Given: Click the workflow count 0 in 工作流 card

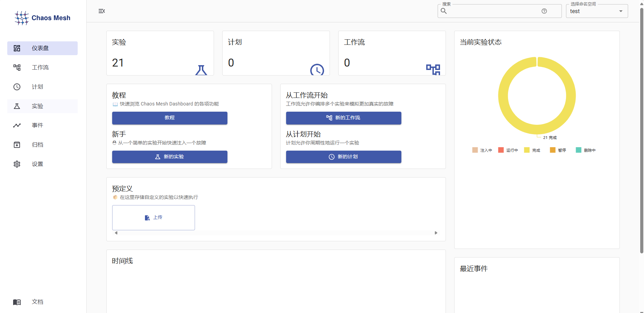Looking at the screenshot, I should pyautogui.click(x=347, y=63).
